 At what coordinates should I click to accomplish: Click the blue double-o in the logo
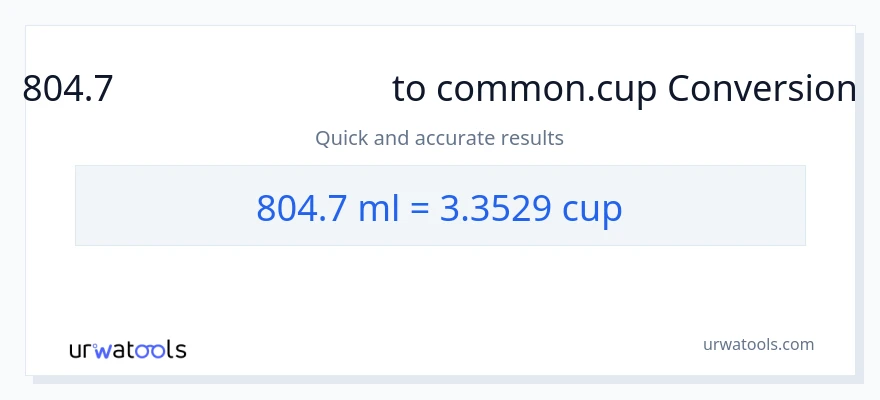click(x=148, y=350)
